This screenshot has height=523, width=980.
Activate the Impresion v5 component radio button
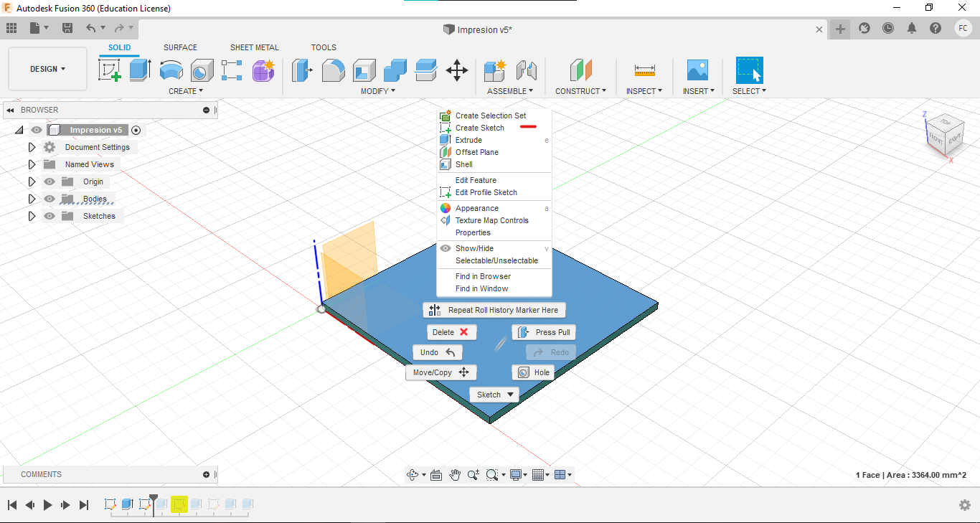(136, 130)
